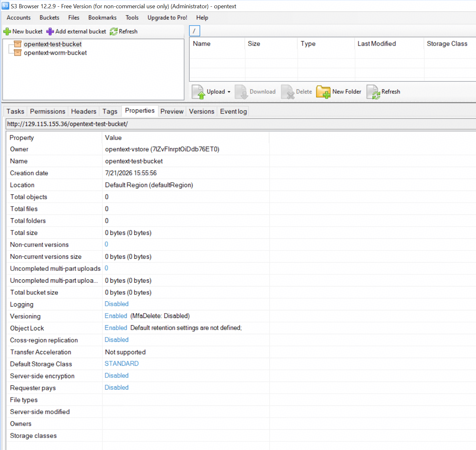
Task: Switch to the Permissions tab
Action: point(47,111)
